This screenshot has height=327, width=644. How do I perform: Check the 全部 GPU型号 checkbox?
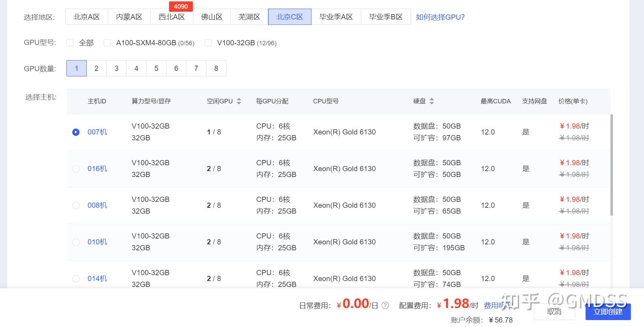(70, 43)
